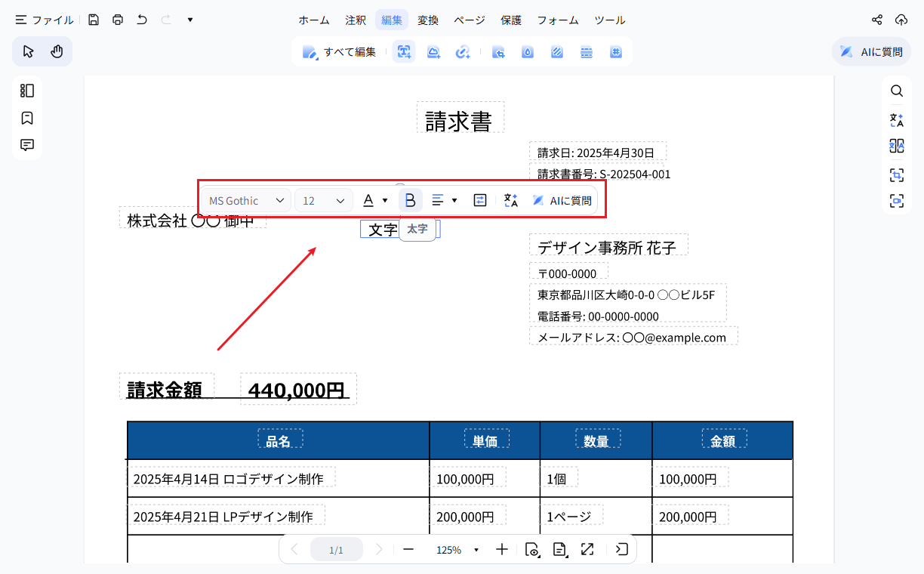Zoom in with the plus button

[x=502, y=550]
